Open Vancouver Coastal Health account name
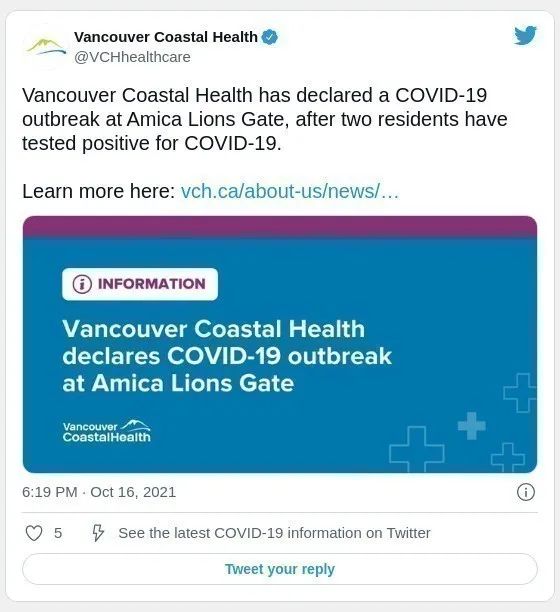Image resolution: width=560 pixels, height=612 pixels. tap(166, 37)
